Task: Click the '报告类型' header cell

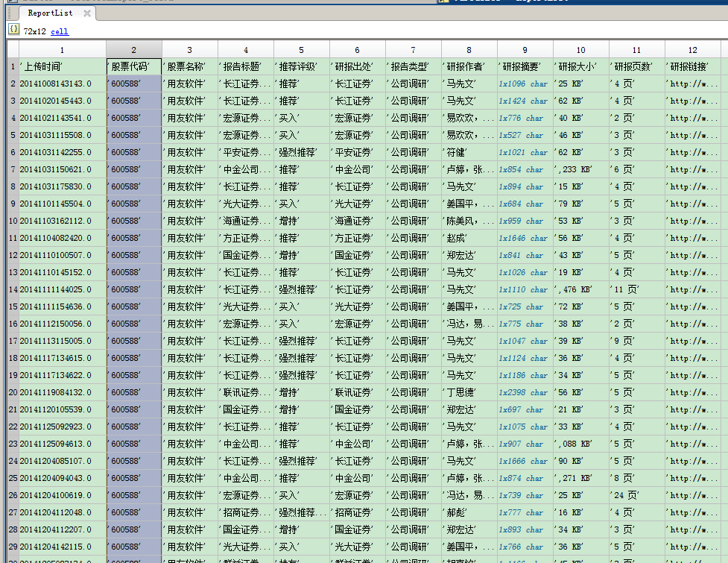Action: tap(414, 67)
